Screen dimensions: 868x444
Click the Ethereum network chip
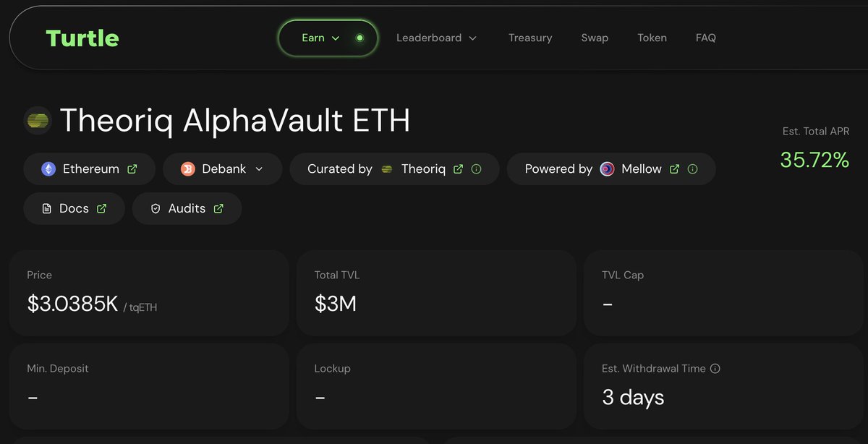point(90,169)
